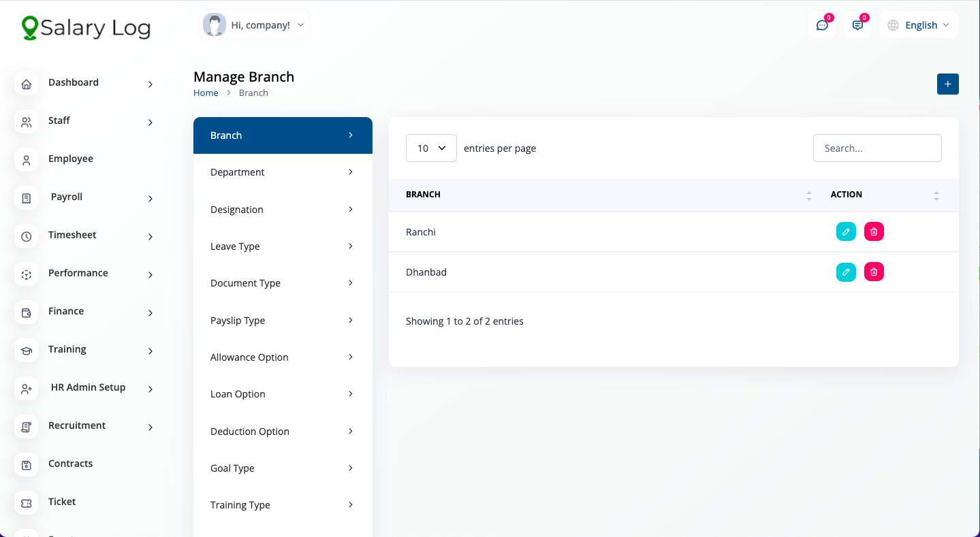Screen dimensions: 980x537
Task: Click into the Search input field
Action: (876, 148)
